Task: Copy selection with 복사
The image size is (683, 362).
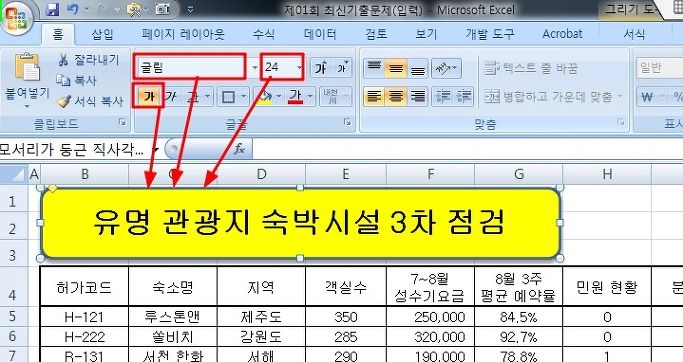Action: click(76, 80)
